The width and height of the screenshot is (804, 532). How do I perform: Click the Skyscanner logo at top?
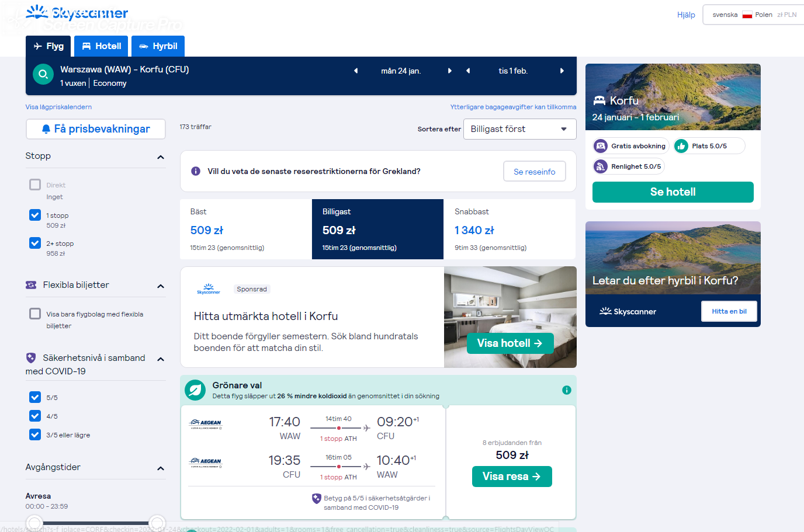pos(77,13)
